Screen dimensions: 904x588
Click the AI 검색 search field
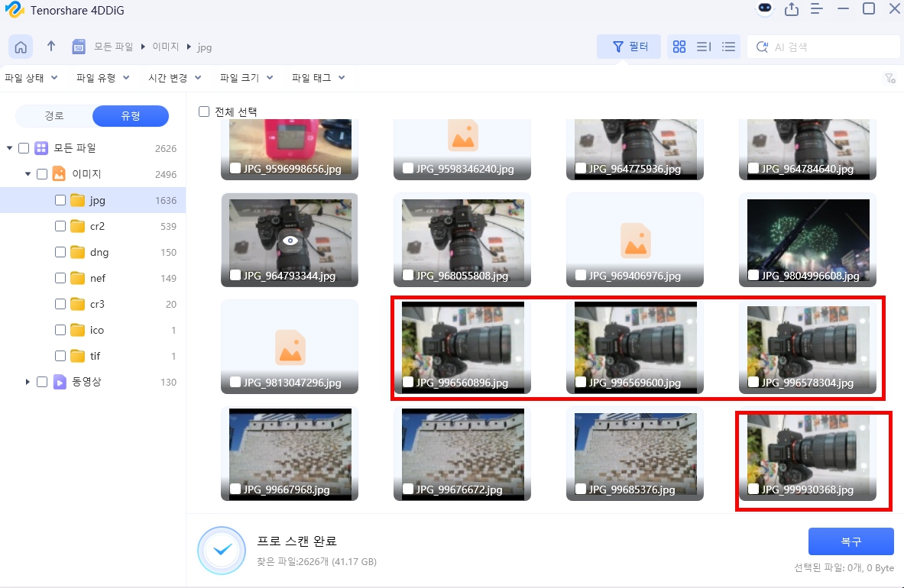(x=823, y=47)
